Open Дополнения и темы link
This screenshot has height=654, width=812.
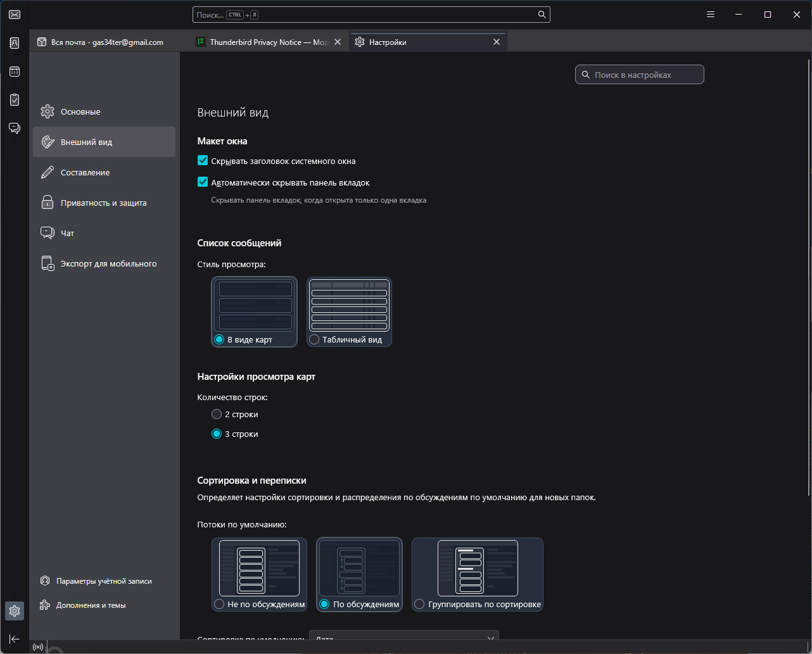[x=91, y=605]
